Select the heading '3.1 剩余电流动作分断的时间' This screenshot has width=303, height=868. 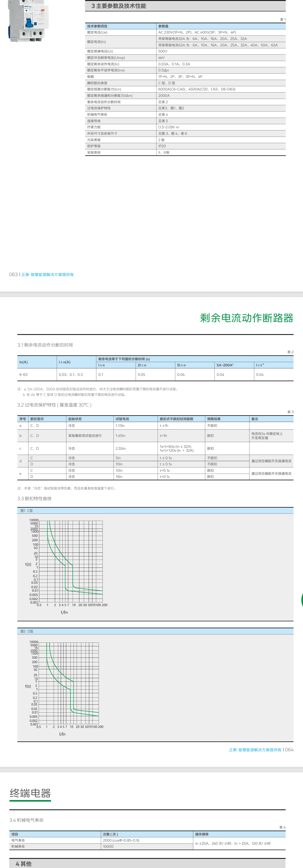coord(45,345)
